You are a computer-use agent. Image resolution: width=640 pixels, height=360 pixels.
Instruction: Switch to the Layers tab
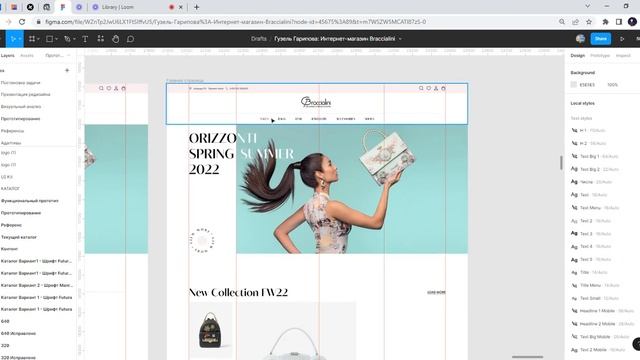(7, 55)
